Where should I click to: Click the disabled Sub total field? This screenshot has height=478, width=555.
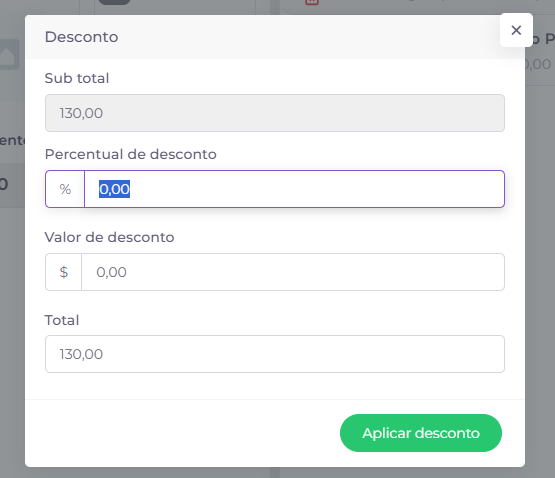click(x=275, y=113)
